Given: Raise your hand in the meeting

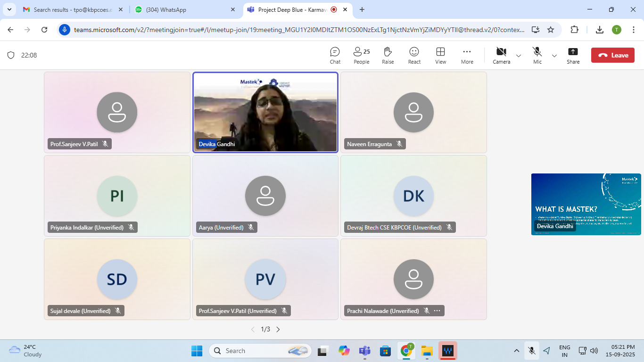Looking at the screenshot, I should coord(388,55).
